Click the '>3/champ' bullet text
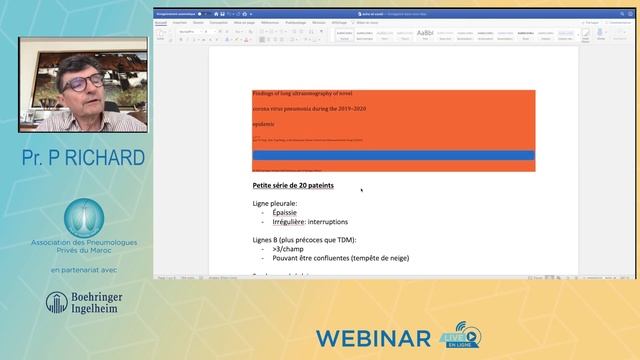640x360 pixels. tap(288, 249)
